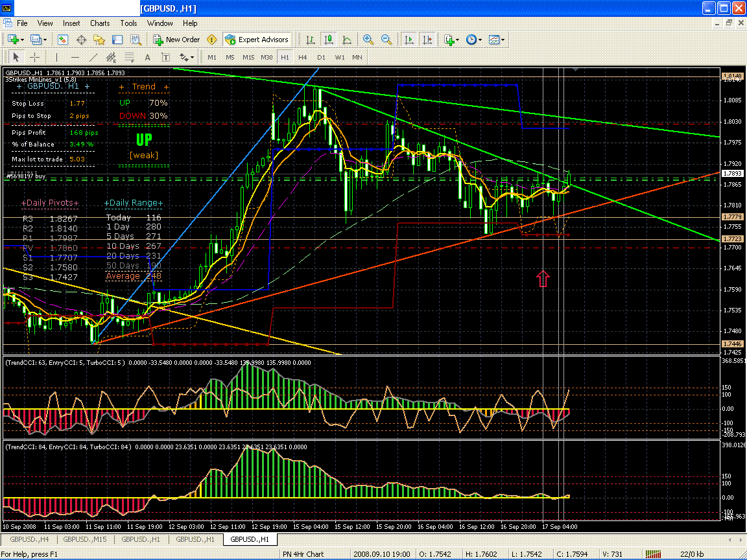Screen dimensions: 747x560
Task: Select the H4 timeframe
Action: (303, 58)
